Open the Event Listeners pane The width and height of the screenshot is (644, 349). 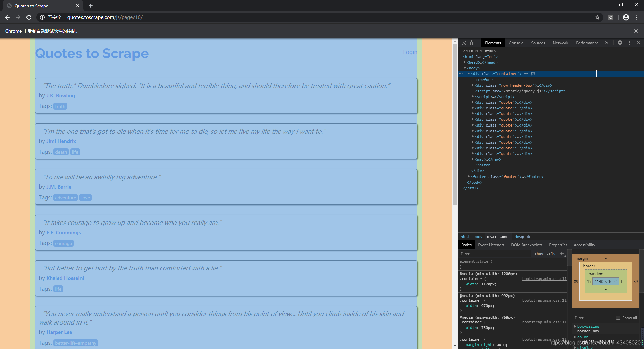[491, 245]
